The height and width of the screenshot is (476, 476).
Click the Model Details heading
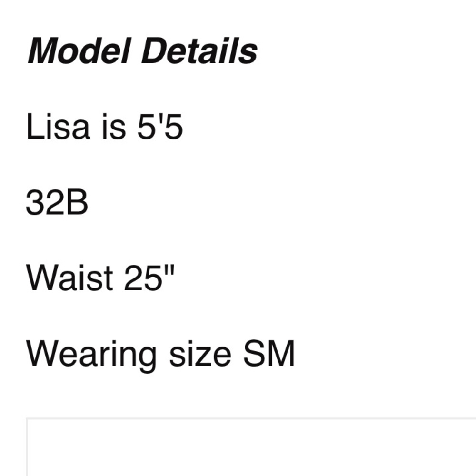[142, 50]
